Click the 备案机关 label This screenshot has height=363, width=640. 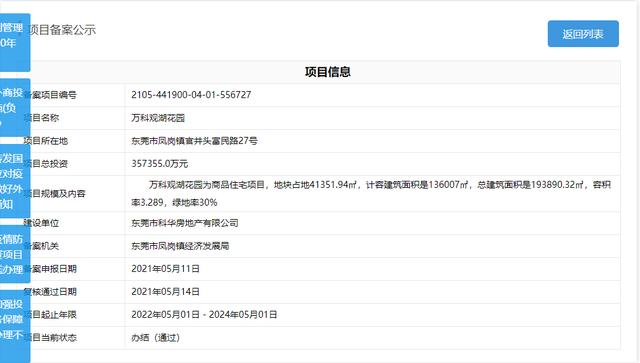(x=41, y=246)
